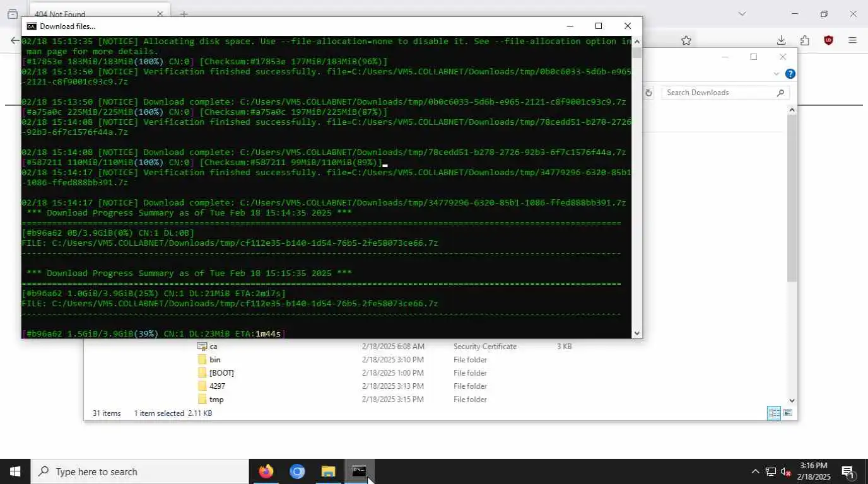Select the [BOOT] folder
Viewport: 868px width, 484px height.
(221, 373)
